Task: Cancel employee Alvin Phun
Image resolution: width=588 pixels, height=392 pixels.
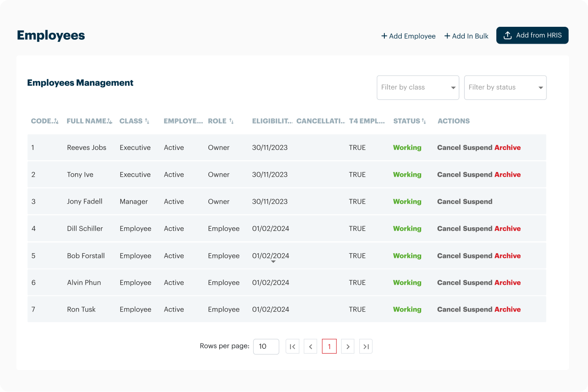Action: pos(449,283)
